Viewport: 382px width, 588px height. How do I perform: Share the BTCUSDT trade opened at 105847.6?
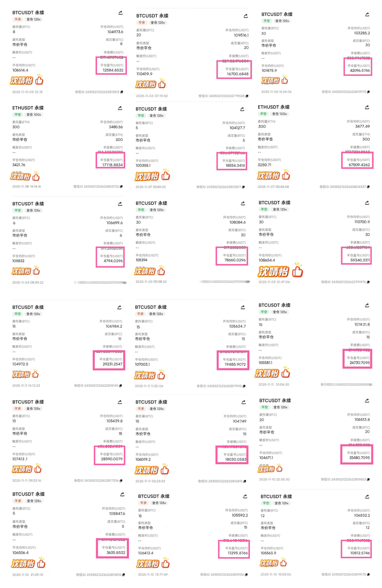tap(122, 494)
